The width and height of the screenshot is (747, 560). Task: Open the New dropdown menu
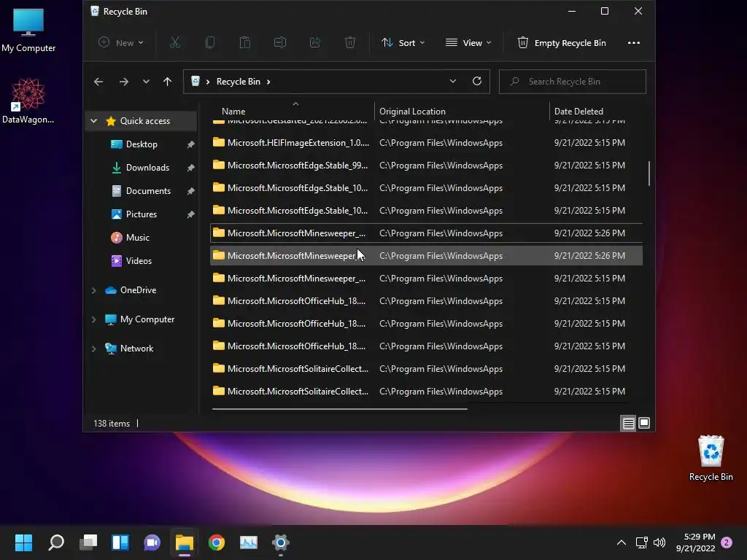coord(121,43)
